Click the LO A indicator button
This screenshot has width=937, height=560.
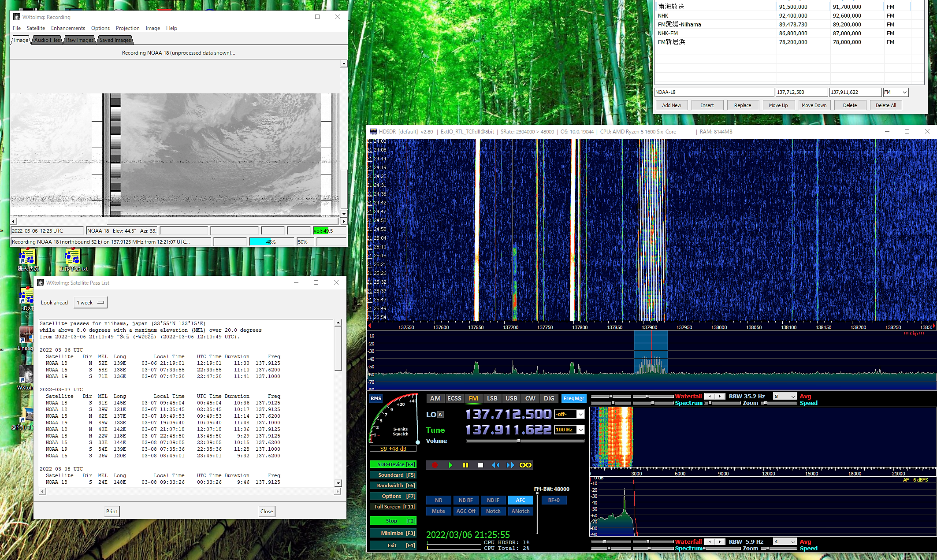(440, 415)
